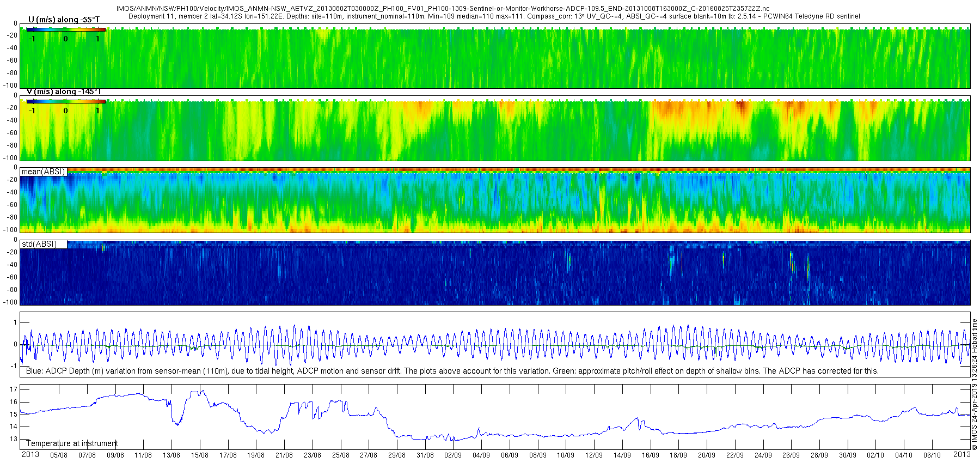Click the '-1' label on U colorbar

click(x=32, y=39)
